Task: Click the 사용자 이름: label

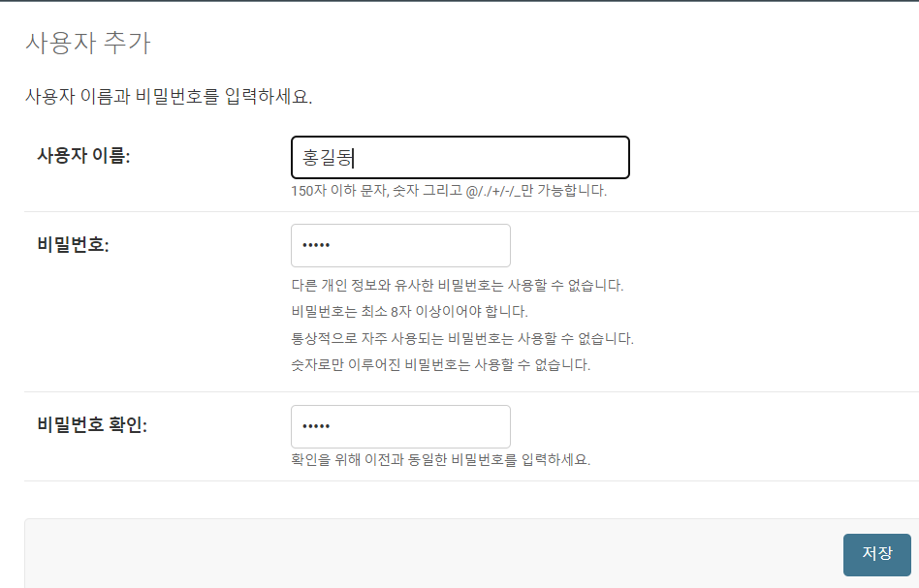Action: click(83, 156)
